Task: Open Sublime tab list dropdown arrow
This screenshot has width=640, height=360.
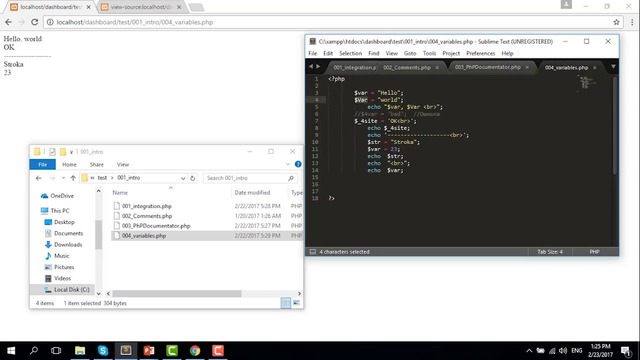Action: click(613, 67)
